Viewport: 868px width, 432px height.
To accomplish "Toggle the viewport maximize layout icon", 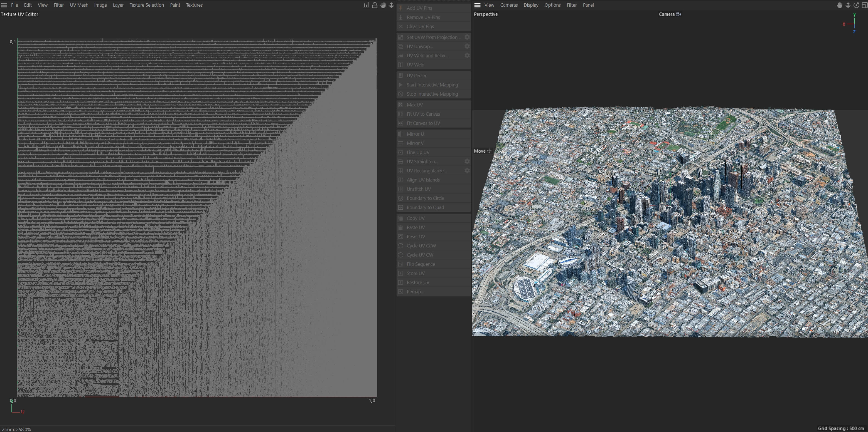I will pos(864,5).
